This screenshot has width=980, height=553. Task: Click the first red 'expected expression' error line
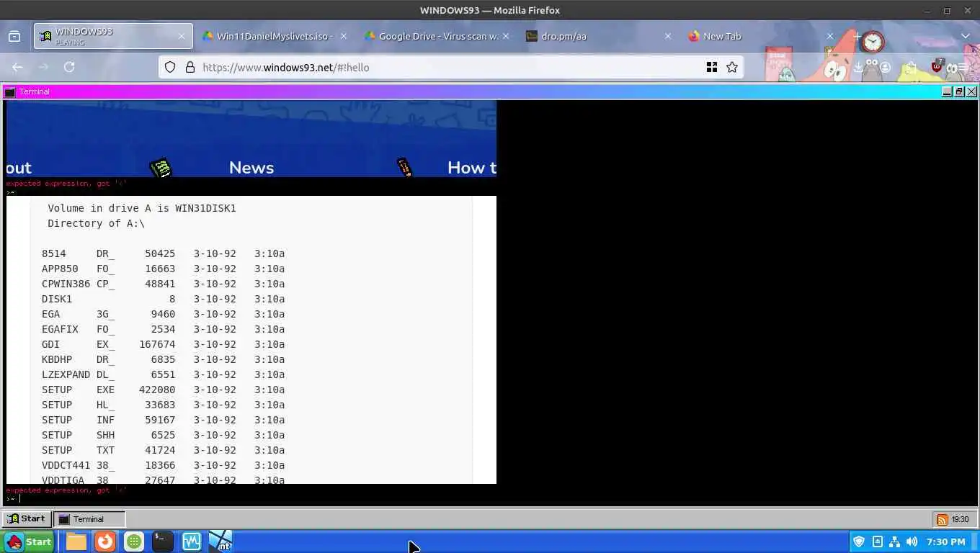pos(66,184)
